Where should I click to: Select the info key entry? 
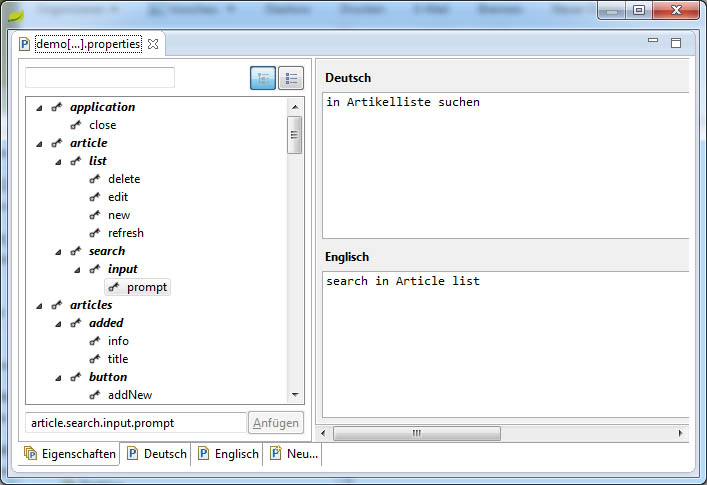118,341
